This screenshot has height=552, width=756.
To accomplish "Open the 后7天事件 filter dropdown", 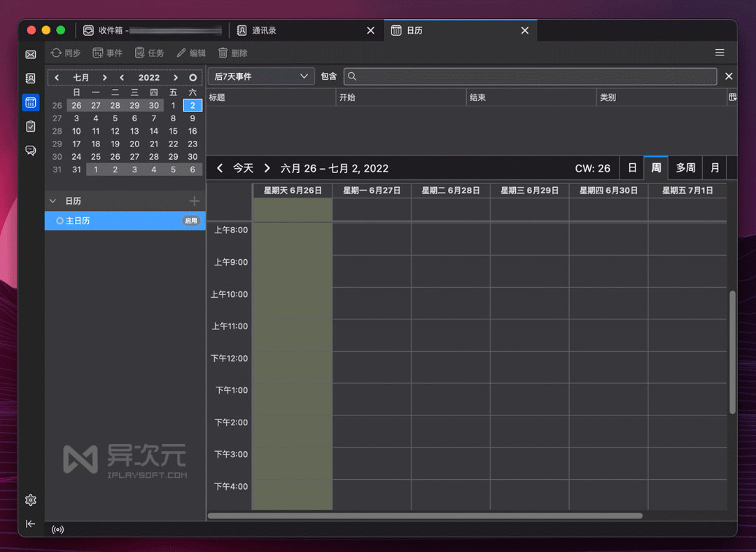I will (x=261, y=76).
